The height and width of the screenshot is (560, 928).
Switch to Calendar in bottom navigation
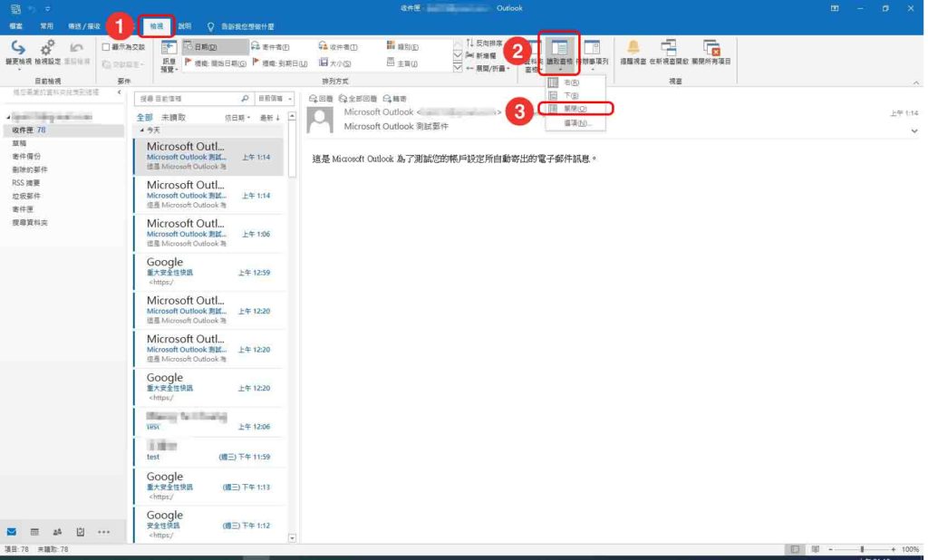[34, 532]
